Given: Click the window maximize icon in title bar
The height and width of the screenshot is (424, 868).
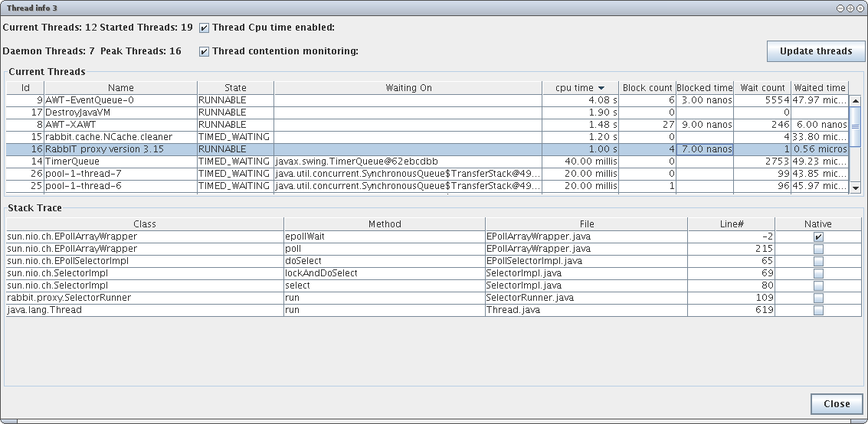Looking at the screenshot, I should point(849,8).
